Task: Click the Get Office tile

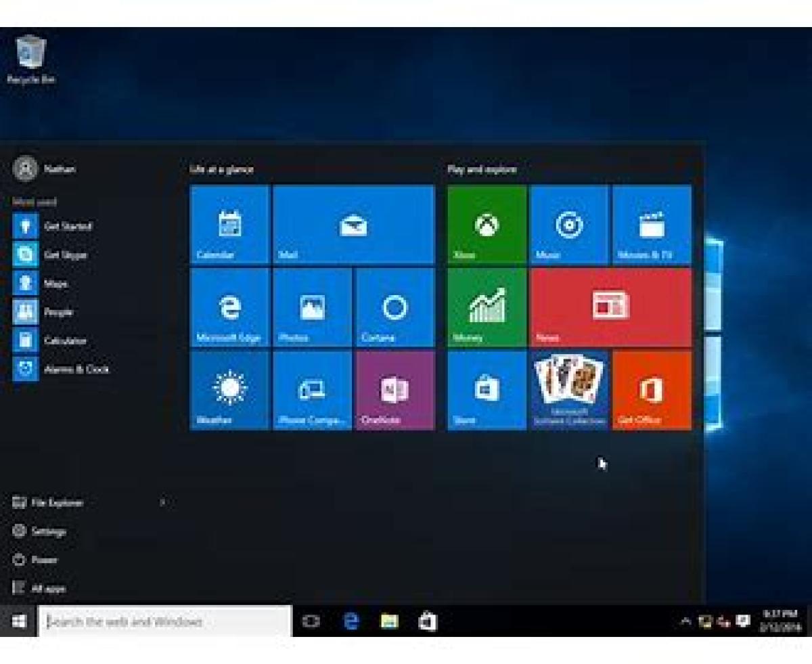Action: (x=652, y=390)
